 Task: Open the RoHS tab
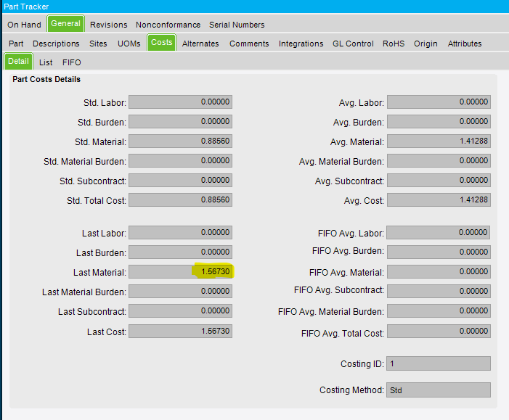coord(394,44)
